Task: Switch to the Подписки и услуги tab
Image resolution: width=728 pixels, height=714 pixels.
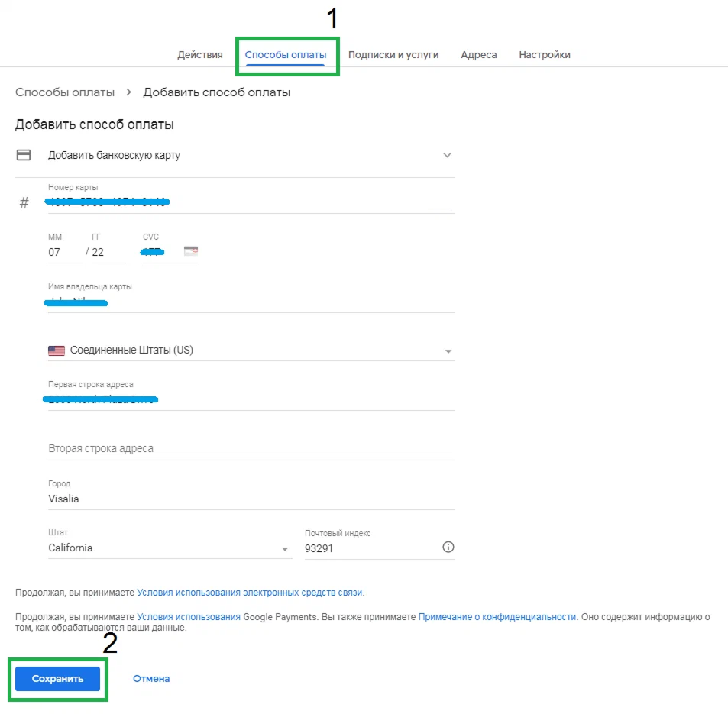Action: pos(393,54)
